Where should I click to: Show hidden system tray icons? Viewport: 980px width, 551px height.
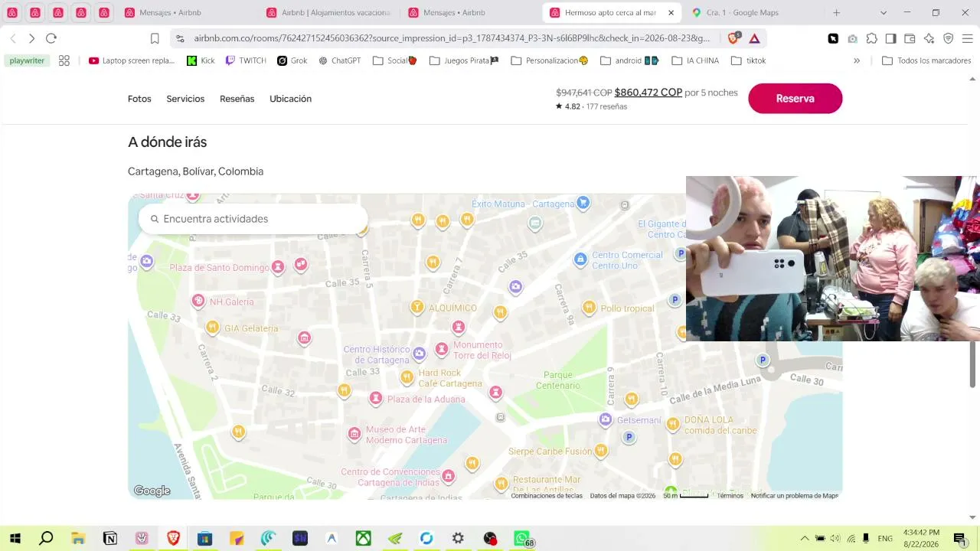(804, 539)
